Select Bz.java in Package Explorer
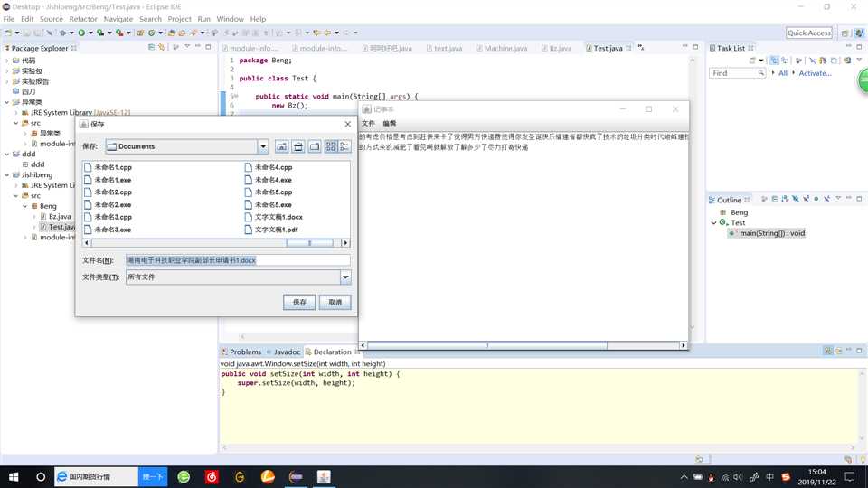The image size is (868, 488). (55, 217)
